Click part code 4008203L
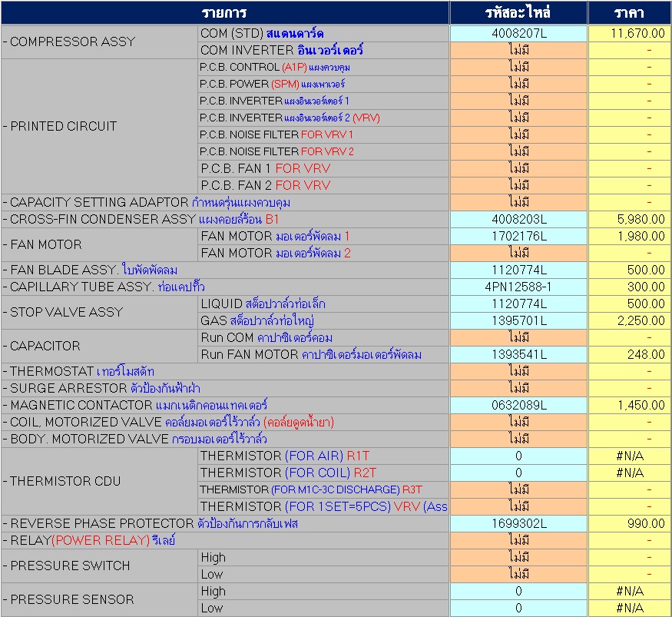672x617 pixels. pos(518,220)
